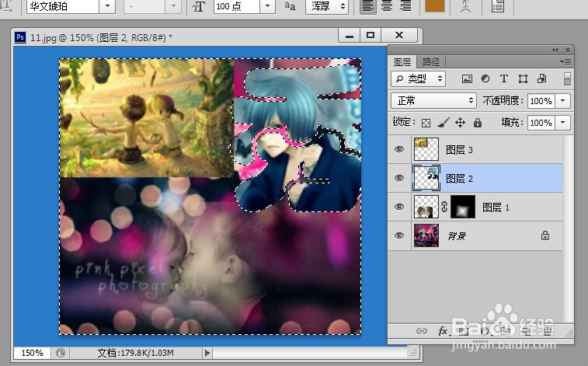This screenshot has height=366, width=588.
Task: Open the font family dropdown 华文琥珀
Action: [x=108, y=6]
